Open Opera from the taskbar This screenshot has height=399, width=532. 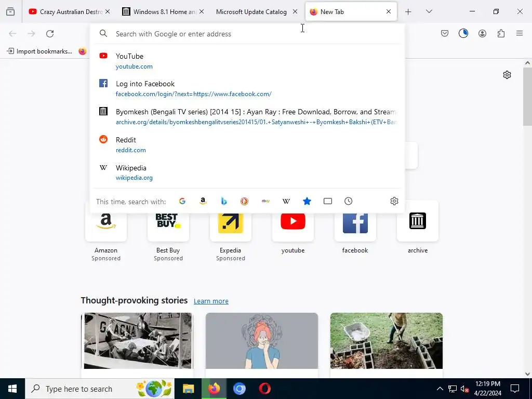pyautogui.click(x=264, y=389)
